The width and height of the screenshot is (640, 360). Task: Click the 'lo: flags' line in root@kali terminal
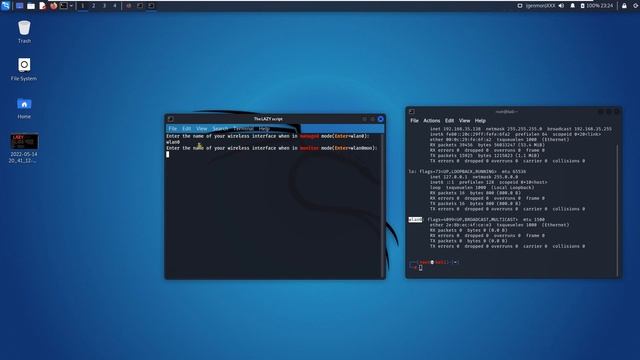tap(467, 171)
